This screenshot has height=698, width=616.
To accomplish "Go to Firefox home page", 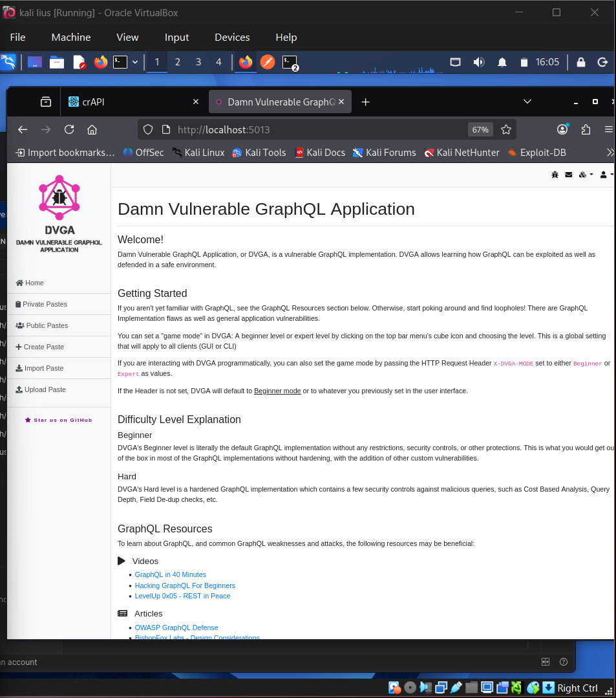I will click(92, 129).
